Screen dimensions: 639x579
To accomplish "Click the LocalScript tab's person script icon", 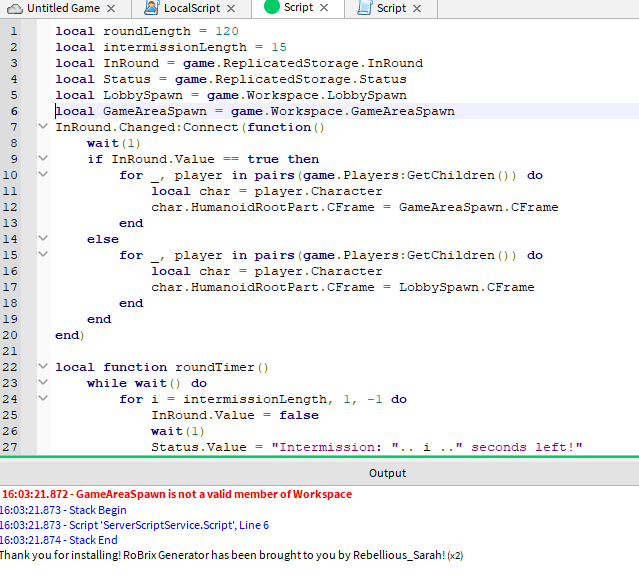I will click(152, 8).
